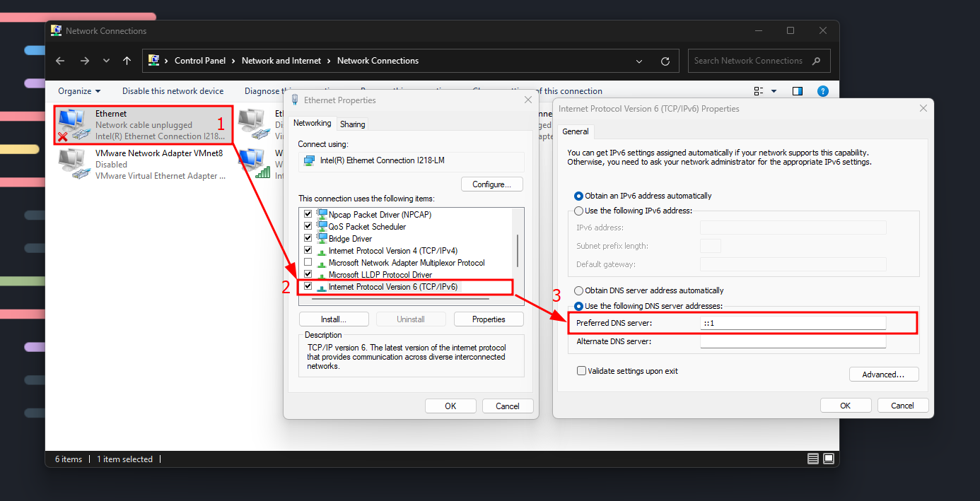This screenshot has height=501, width=980.
Task: Check Validate settings upon exit
Action: coord(581,371)
